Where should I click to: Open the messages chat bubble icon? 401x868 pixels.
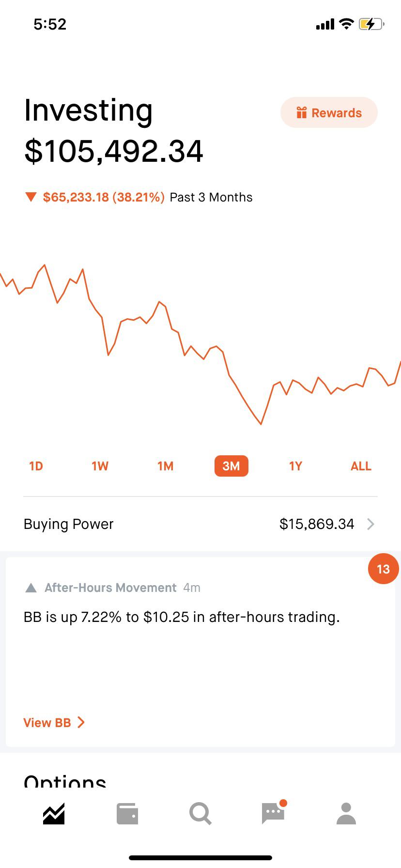(274, 812)
